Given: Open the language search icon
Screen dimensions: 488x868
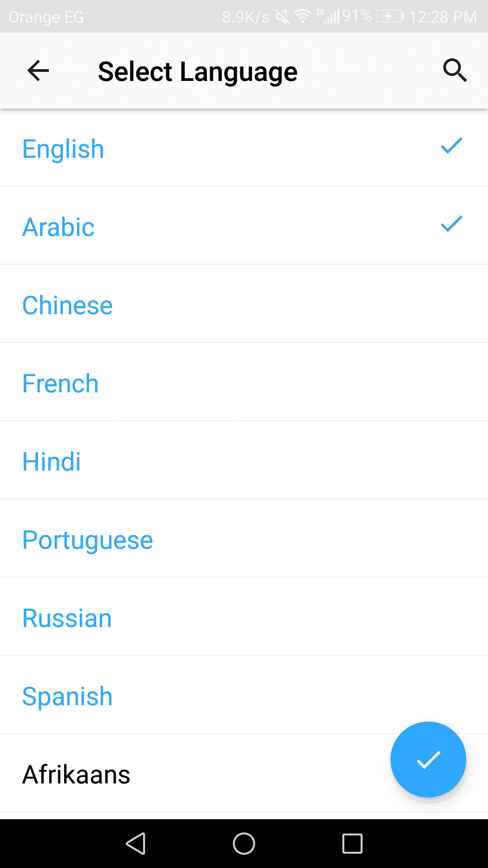Looking at the screenshot, I should pos(454,71).
